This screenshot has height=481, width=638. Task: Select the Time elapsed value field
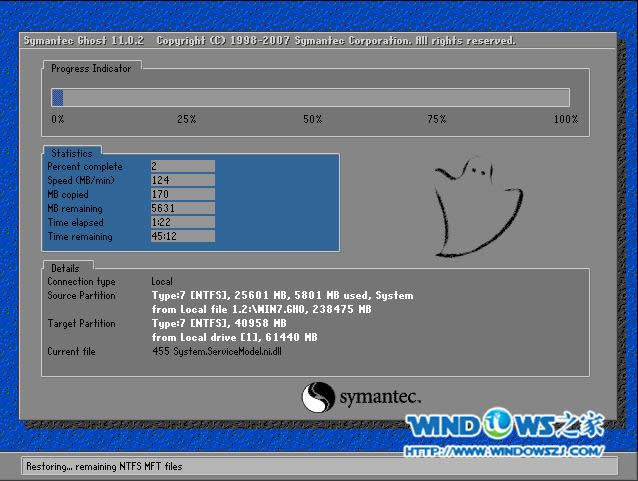pos(182,222)
